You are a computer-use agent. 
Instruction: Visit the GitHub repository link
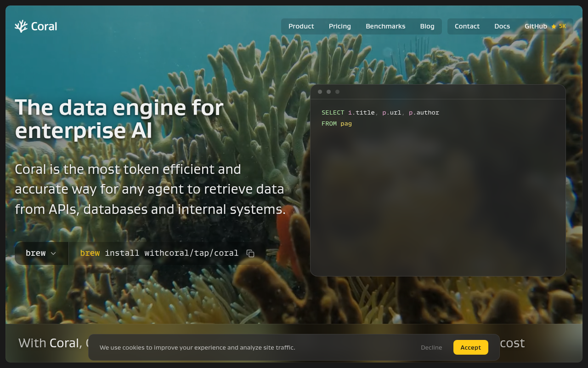(545, 26)
